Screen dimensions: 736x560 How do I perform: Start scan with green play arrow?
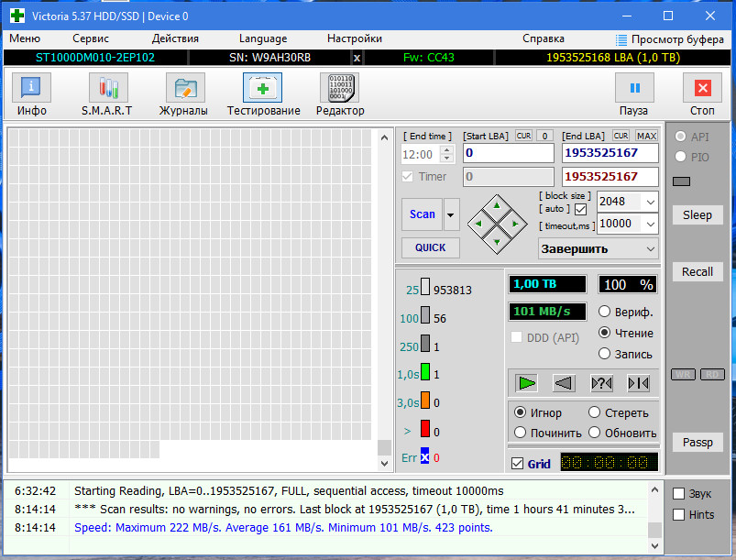pos(527,383)
